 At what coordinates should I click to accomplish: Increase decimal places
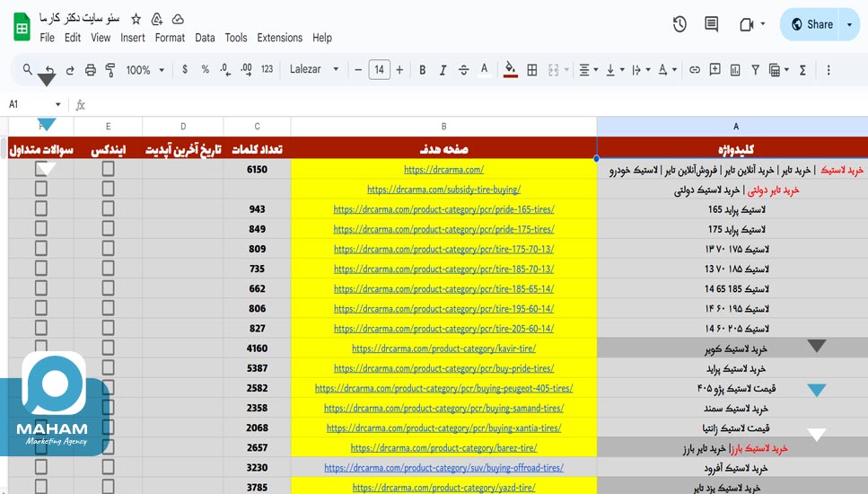click(x=246, y=70)
